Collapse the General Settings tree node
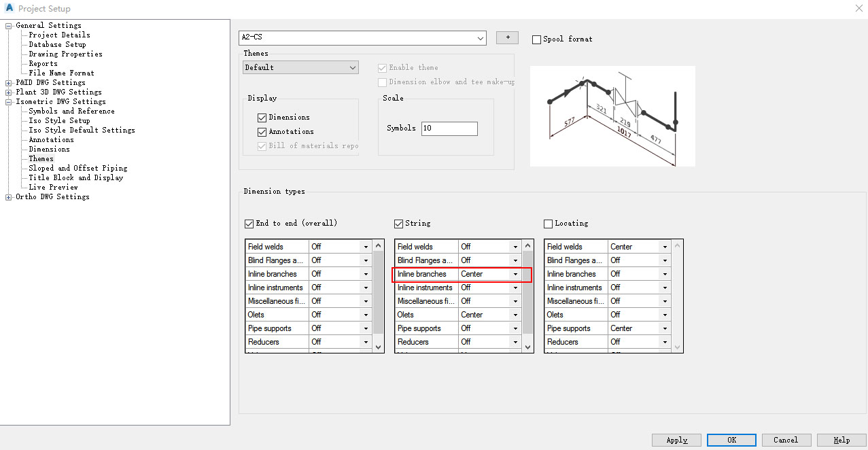This screenshot has width=868, height=450. [x=9, y=26]
